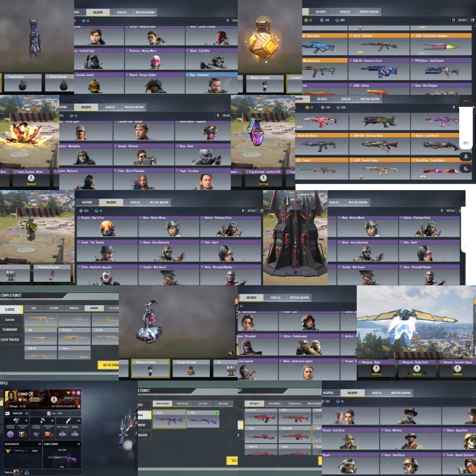Select the HVK-30 - Fortune's Favor weapon

(x=379, y=69)
